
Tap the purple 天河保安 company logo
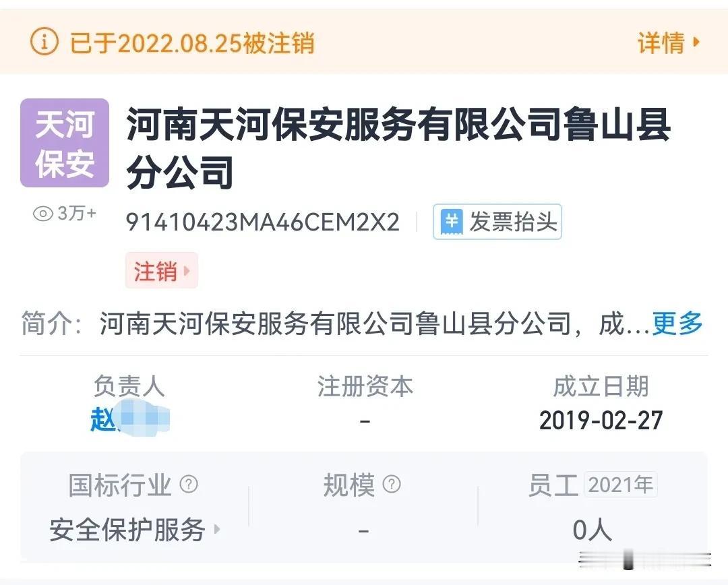(65, 143)
